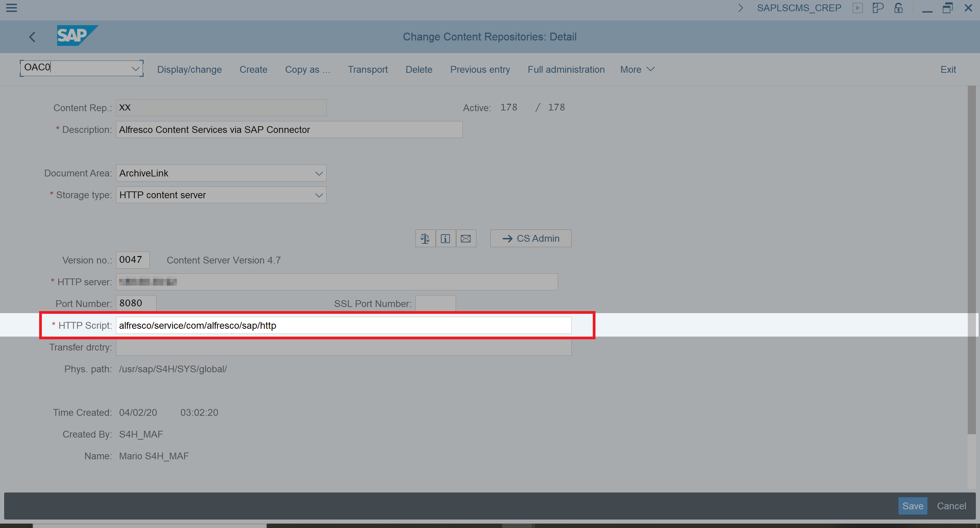Image resolution: width=980 pixels, height=528 pixels.
Task: Open the CS Admin panel
Action: click(x=530, y=238)
